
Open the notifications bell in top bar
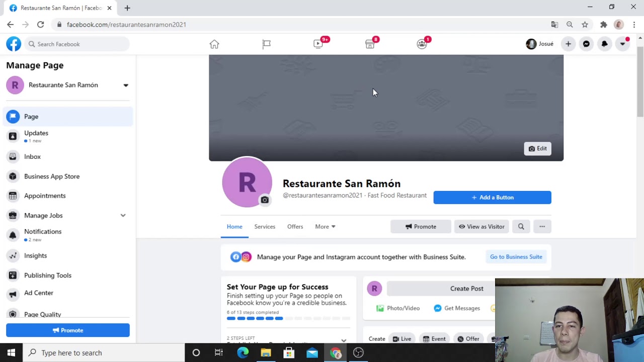[x=604, y=44]
